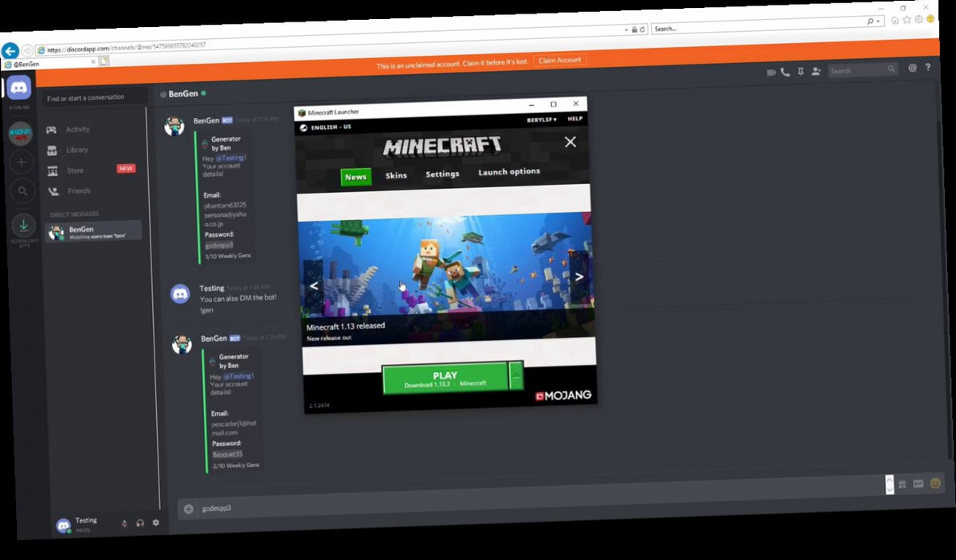Advance the Minecraft news carousel right arrow
The width and height of the screenshot is (956, 560).
pyautogui.click(x=580, y=276)
